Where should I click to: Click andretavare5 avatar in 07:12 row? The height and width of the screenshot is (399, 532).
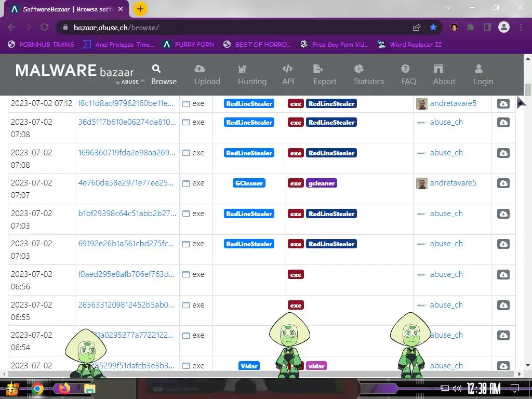(x=422, y=104)
